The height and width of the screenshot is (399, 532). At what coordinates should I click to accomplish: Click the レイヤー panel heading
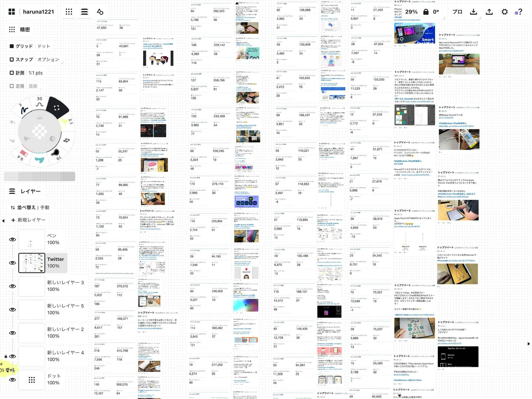(x=31, y=191)
